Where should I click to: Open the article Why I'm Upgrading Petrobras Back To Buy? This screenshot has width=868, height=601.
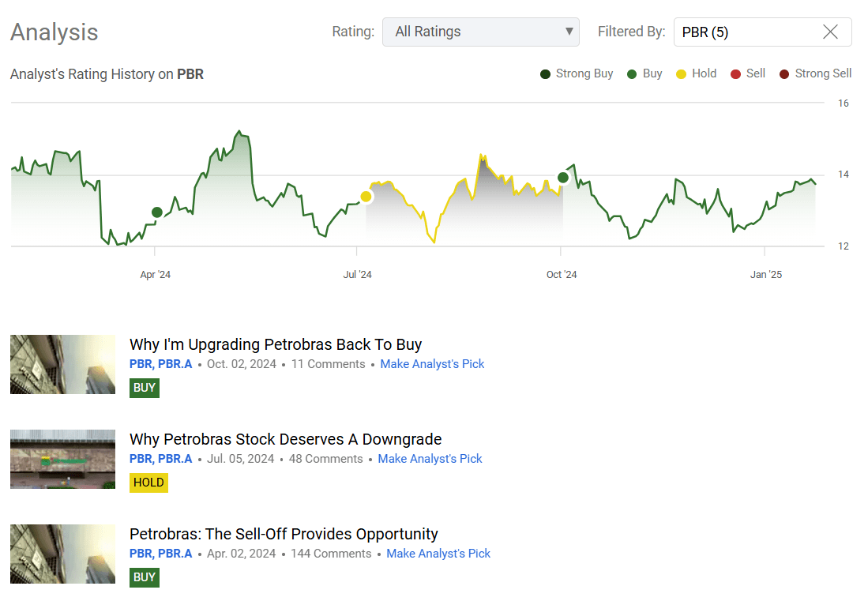pyautogui.click(x=276, y=344)
